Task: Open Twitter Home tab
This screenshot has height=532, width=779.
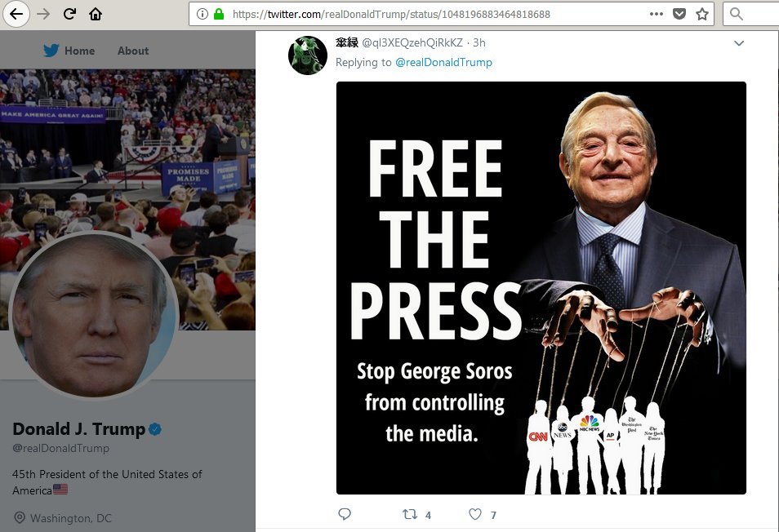Action: (x=69, y=51)
